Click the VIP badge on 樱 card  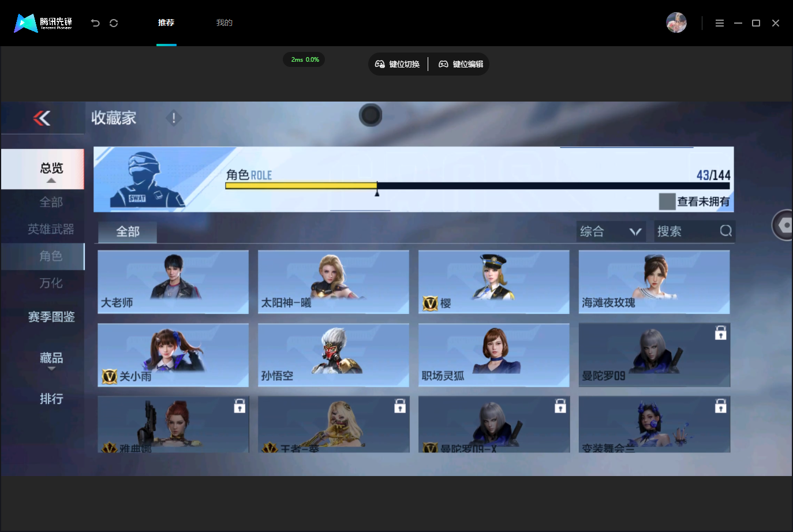tap(430, 303)
